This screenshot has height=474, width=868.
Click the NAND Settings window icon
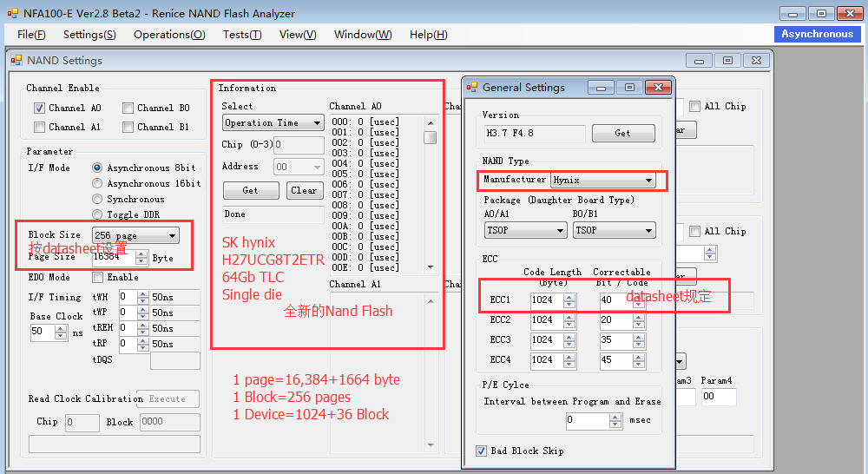(x=16, y=61)
